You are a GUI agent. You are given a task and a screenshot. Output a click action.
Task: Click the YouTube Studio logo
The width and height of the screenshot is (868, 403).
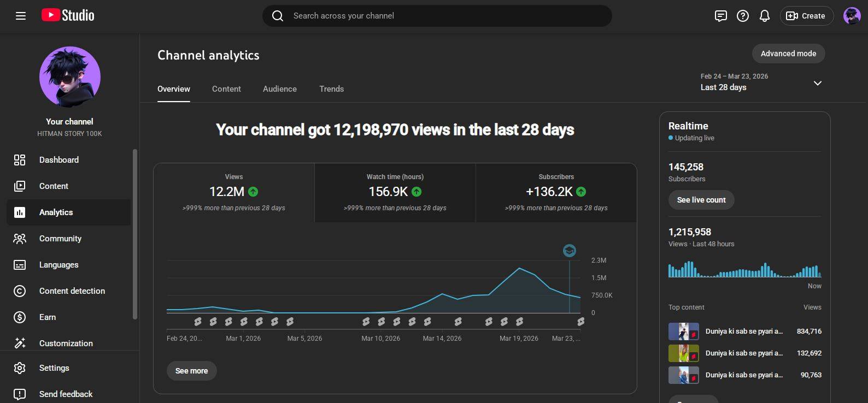coord(68,15)
